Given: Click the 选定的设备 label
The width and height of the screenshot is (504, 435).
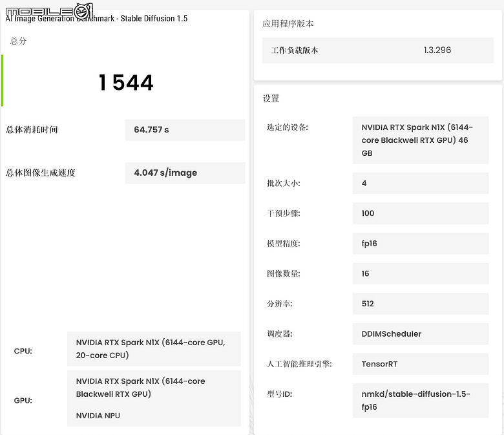Looking at the screenshot, I should [288, 127].
